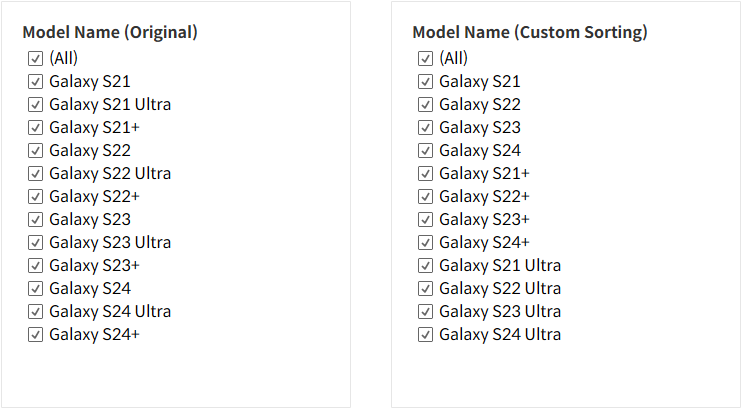The height and width of the screenshot is (408, 741).
Task: Deselect Galaxy S21+ checkbox in Original filter
Action: pos(36,127)
